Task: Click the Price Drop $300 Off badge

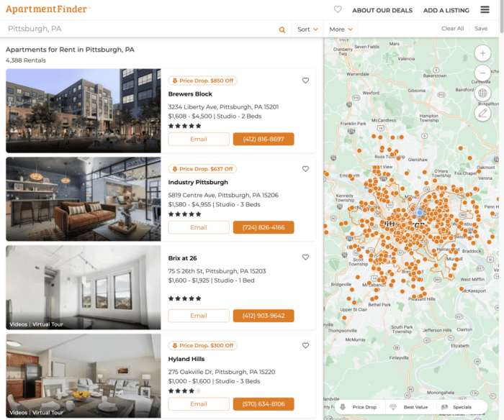Action: click(x=203, y=345)
